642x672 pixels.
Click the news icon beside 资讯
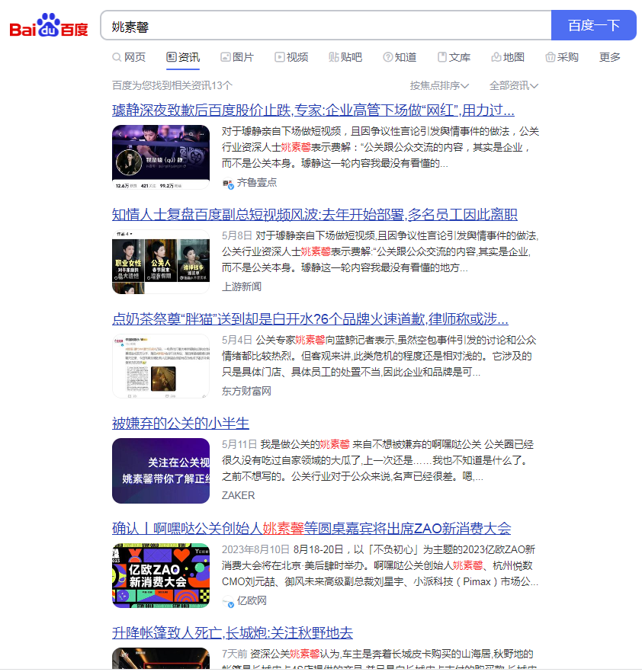point(171,57)
